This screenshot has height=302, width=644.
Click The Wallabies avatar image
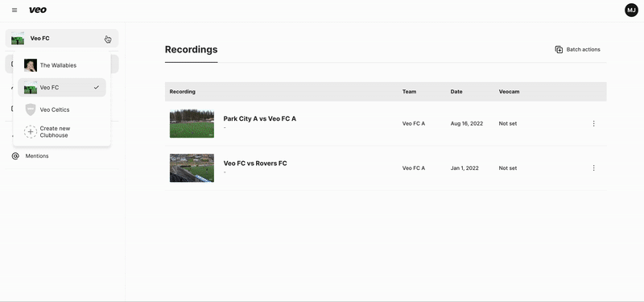coord(31,65)
